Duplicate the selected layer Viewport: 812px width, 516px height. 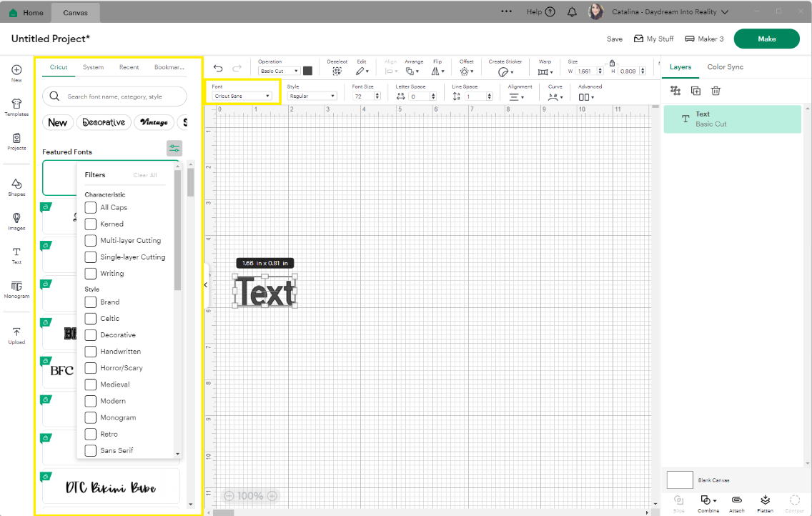[695, 91]
